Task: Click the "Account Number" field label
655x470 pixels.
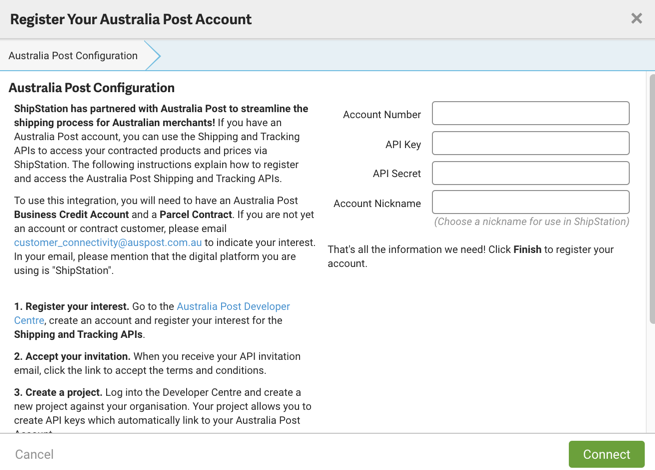Action: tap(382, 114)
